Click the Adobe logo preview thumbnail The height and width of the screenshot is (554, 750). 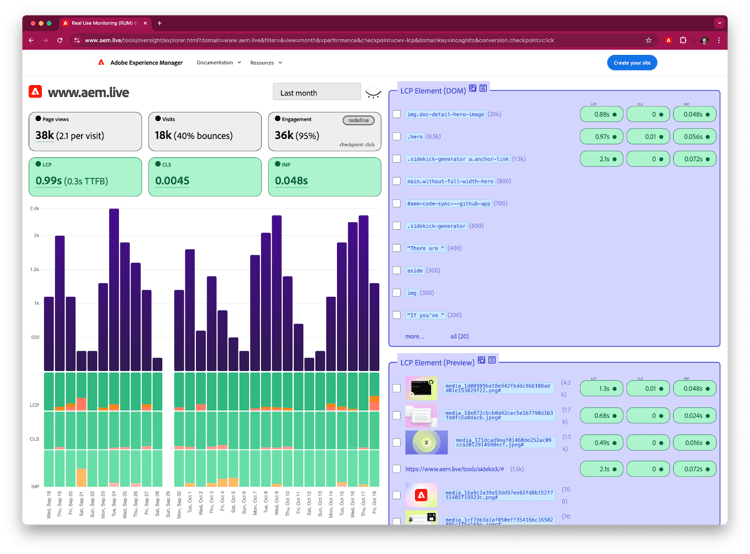421,495
